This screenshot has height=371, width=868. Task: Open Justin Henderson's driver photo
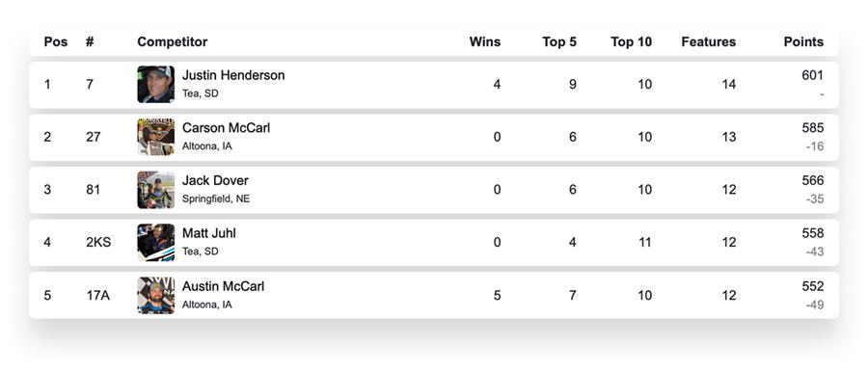[x=155, y=85]
